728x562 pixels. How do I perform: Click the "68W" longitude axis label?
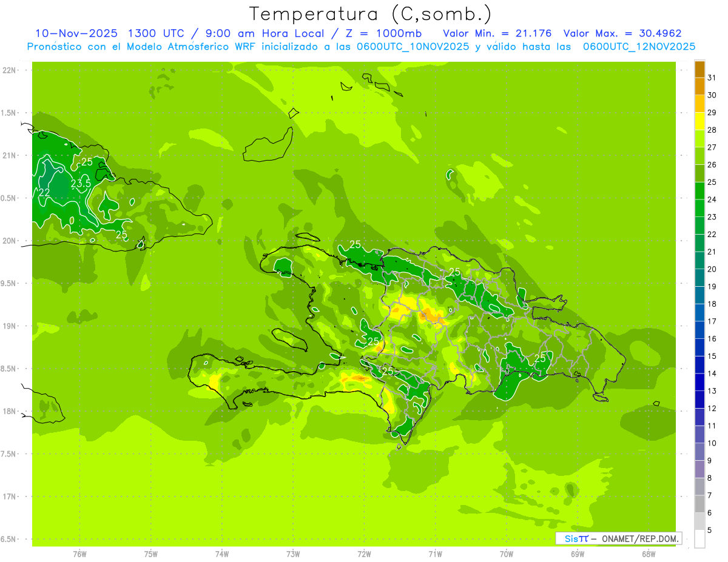click(x=649, y=554)
